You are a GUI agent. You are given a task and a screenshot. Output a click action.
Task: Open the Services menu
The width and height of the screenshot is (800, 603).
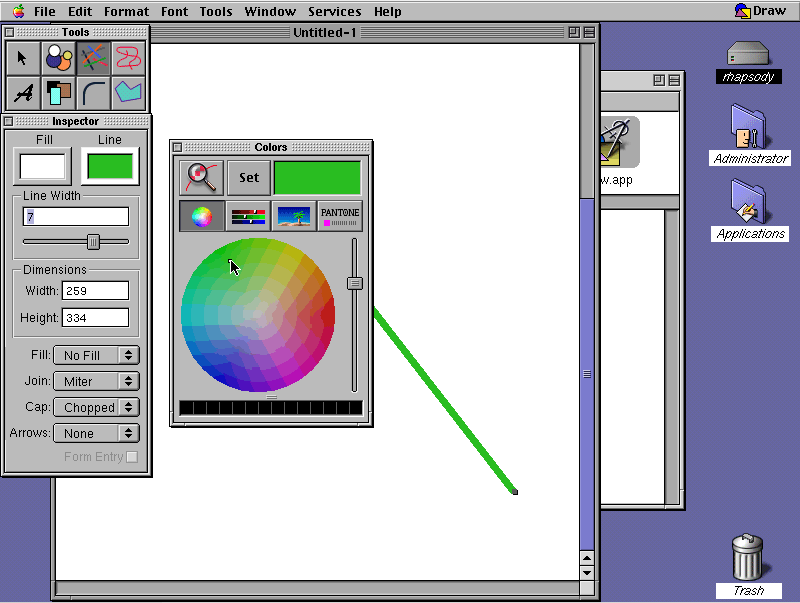(335, 11)
